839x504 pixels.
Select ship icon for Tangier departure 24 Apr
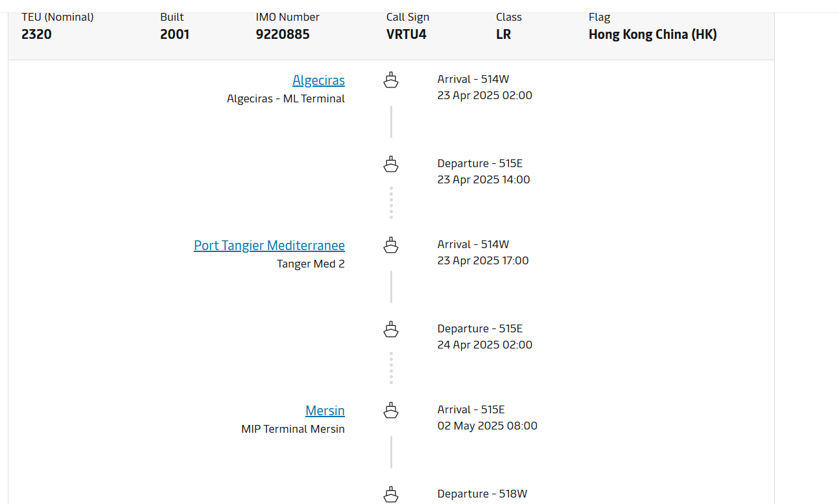pos(391,330)
